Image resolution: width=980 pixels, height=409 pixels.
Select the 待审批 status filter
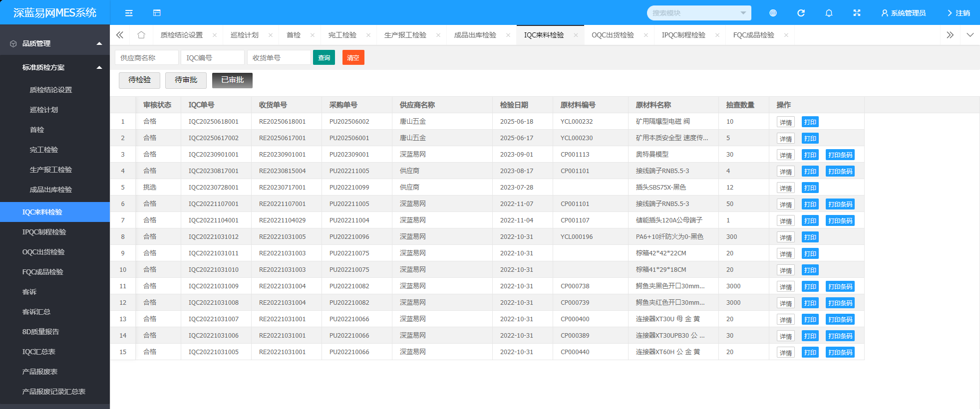[186, 80]
